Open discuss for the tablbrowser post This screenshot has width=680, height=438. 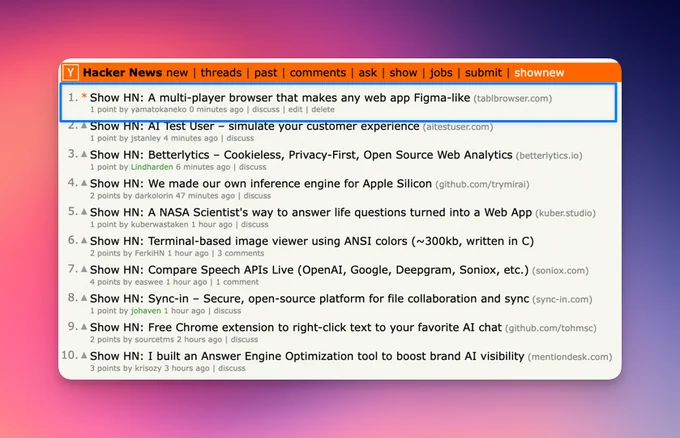266,109
